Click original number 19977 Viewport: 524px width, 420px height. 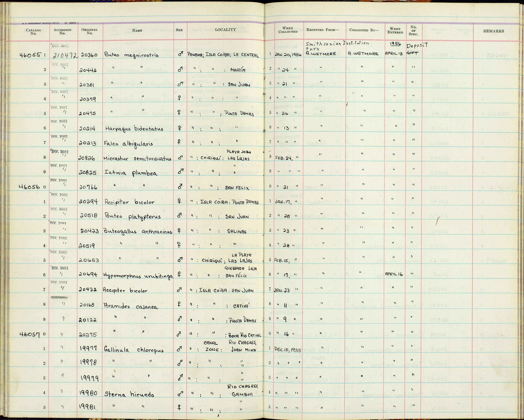88,349
